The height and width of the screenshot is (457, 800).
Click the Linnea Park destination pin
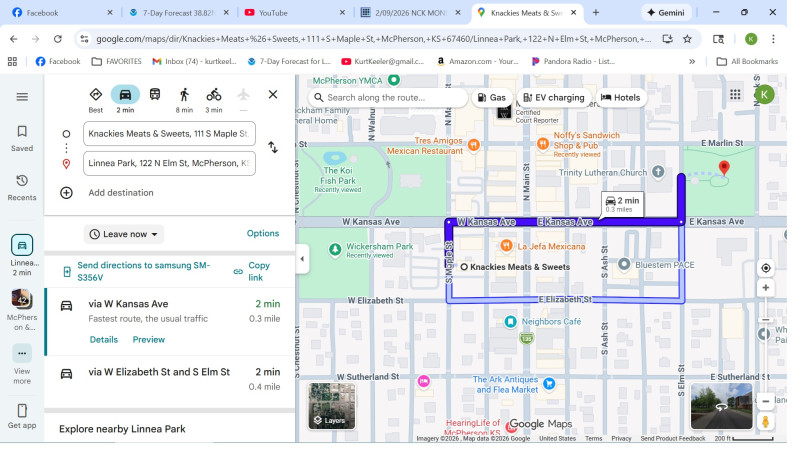(723, 168)
